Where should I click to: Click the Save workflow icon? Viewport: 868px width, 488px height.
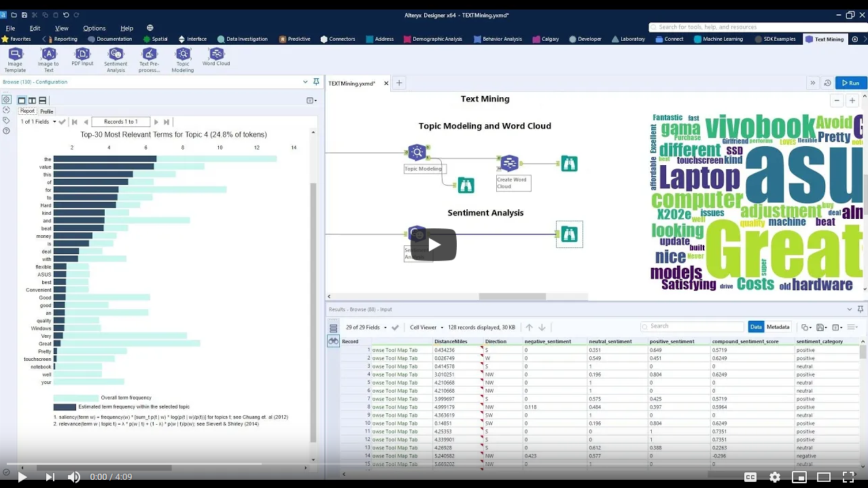tap(24, 15)
